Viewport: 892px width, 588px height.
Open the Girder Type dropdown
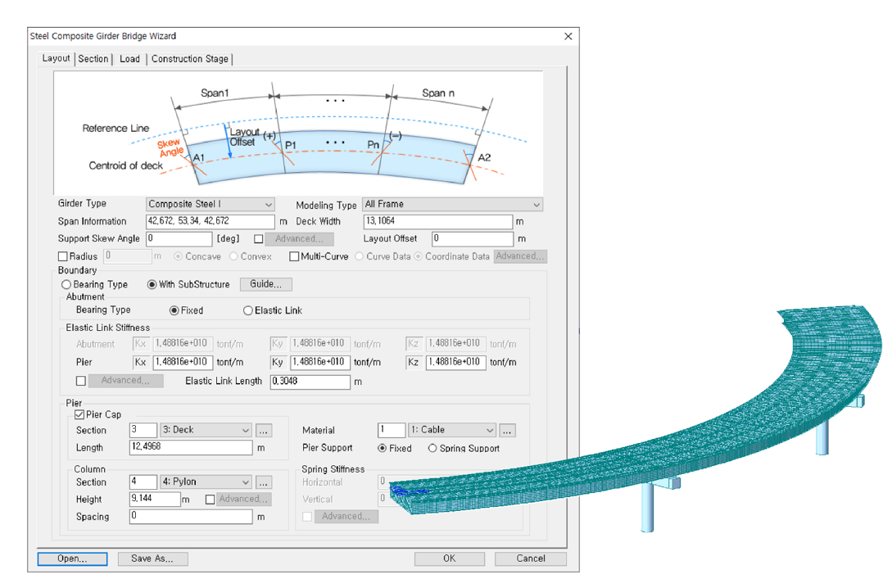pyautogui.click(x=211, y=204)
